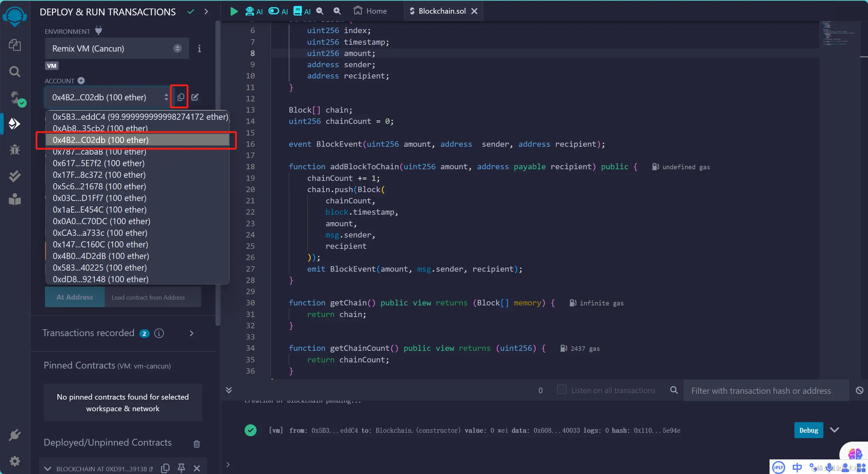868x474 pixels.
Task: Enable Listen on all transactions checkbox
Action: click(562, 390)
